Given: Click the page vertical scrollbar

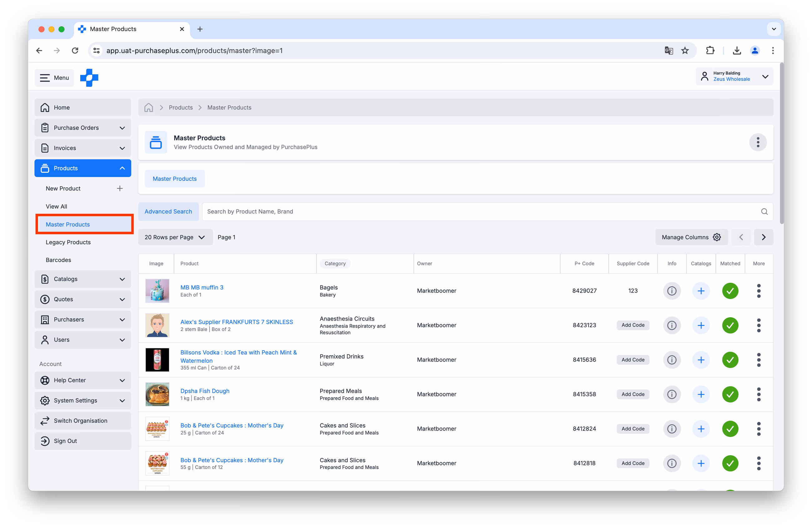Looking at the screenshot, I should pyautogui.click(x=781, y=143).
